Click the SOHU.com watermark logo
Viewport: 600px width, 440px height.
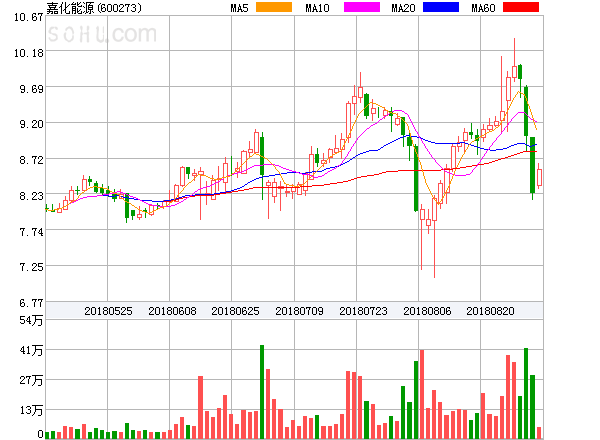102,34
